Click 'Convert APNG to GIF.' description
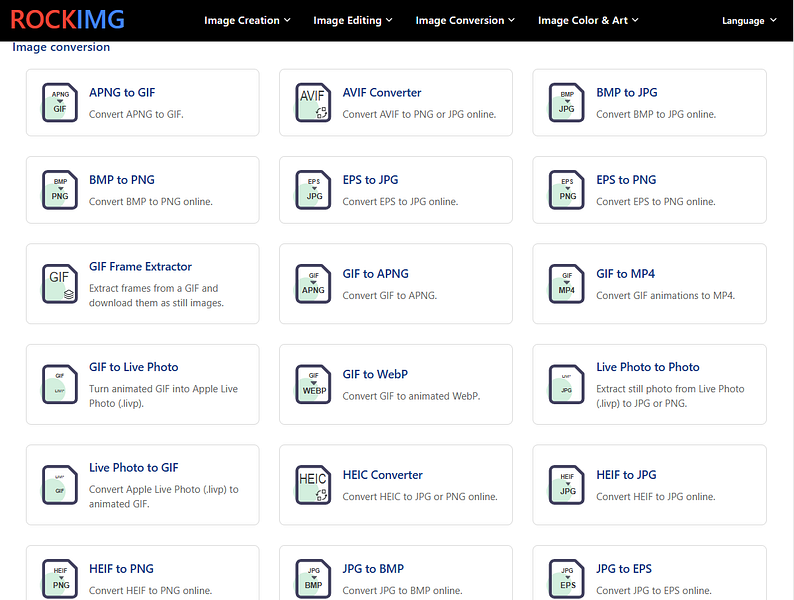Screen dimensions: 794x600 point(136,114)
